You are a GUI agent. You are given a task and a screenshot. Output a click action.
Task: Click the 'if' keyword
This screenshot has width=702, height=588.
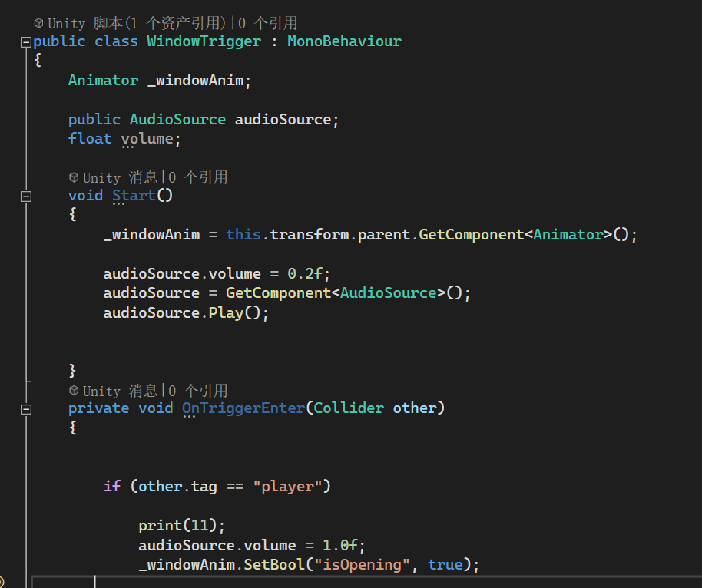point(112,487)
